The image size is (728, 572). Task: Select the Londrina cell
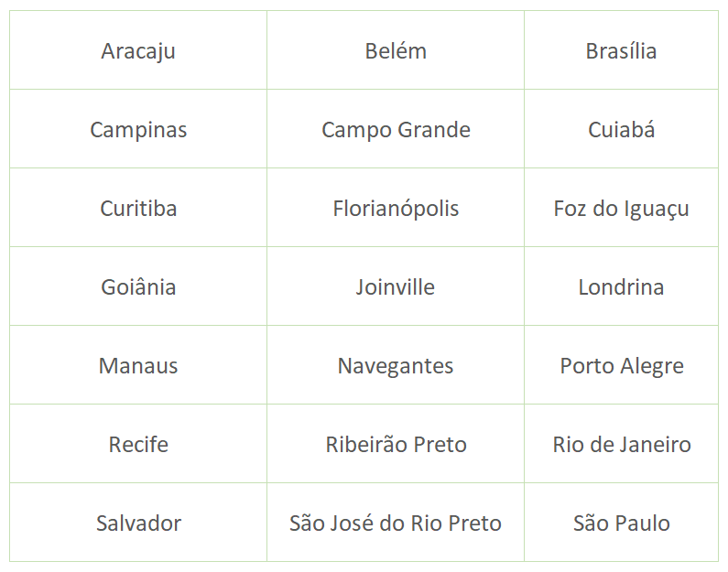(x=621, y=286)
